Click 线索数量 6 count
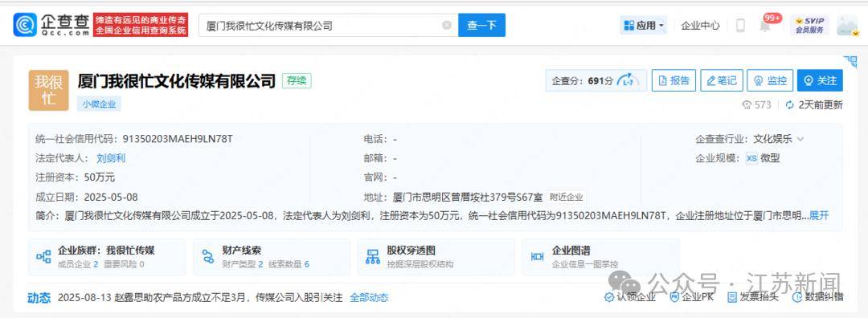The height and width of the screenshot is (318, 868). [x=289, y=265]
